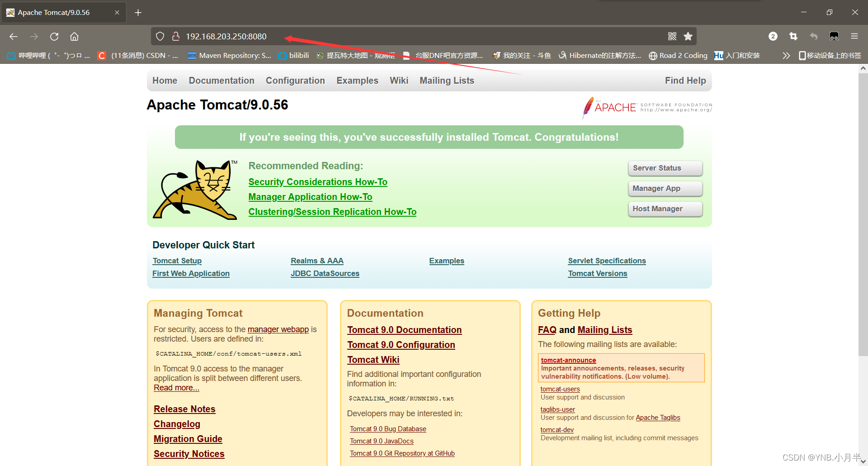Open the 哔哩哔哩 bookmark
Image resolution: width=868 pixels, height=466 pixels.
click(x=49, y=56)
